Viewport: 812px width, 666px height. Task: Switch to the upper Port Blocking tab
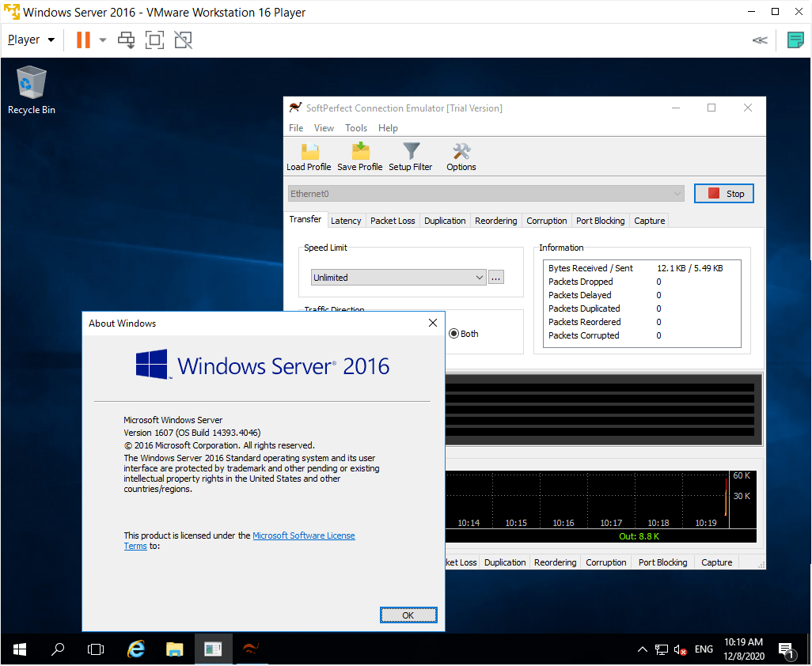tap(601, 221)
